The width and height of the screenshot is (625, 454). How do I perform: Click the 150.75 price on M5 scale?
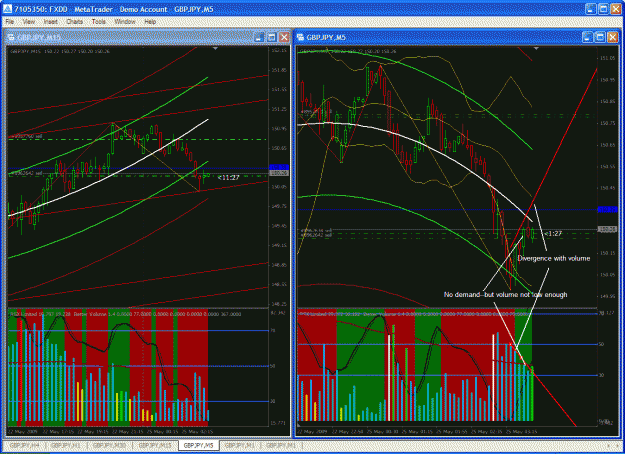(607, 123)
